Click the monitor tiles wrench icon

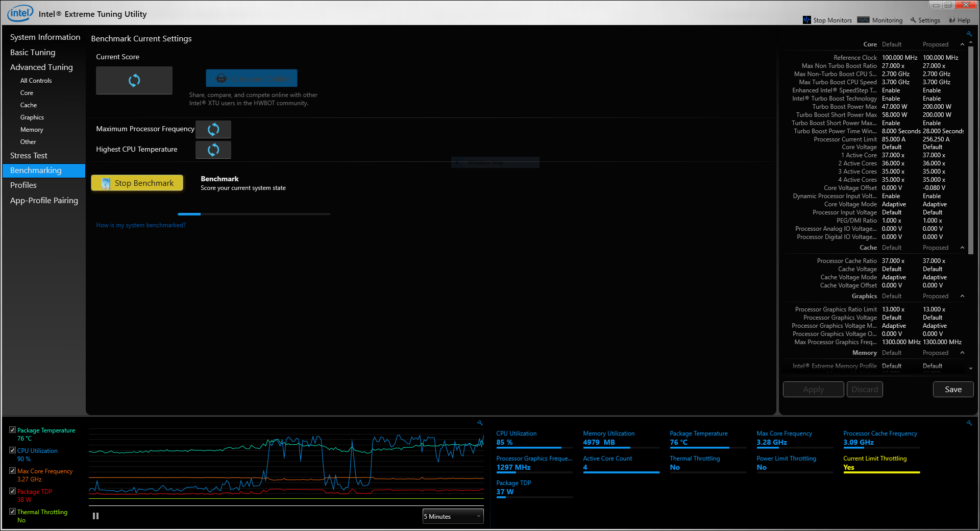pos(969,423)
